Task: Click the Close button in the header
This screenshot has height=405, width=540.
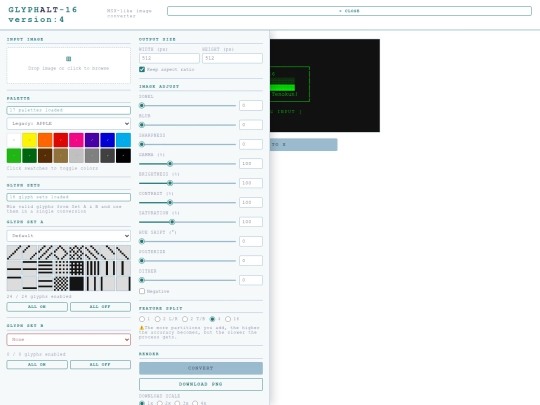Action: (349, 11)
